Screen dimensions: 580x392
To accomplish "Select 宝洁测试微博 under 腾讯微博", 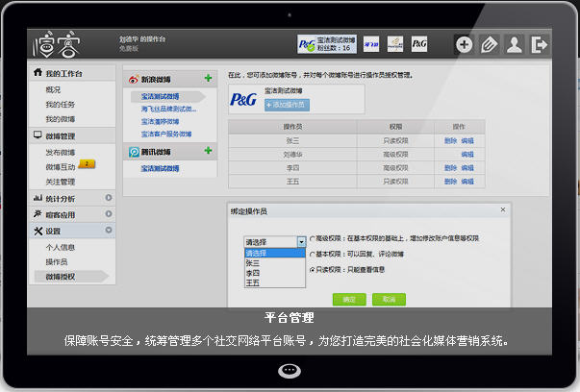I will point(161,168).
